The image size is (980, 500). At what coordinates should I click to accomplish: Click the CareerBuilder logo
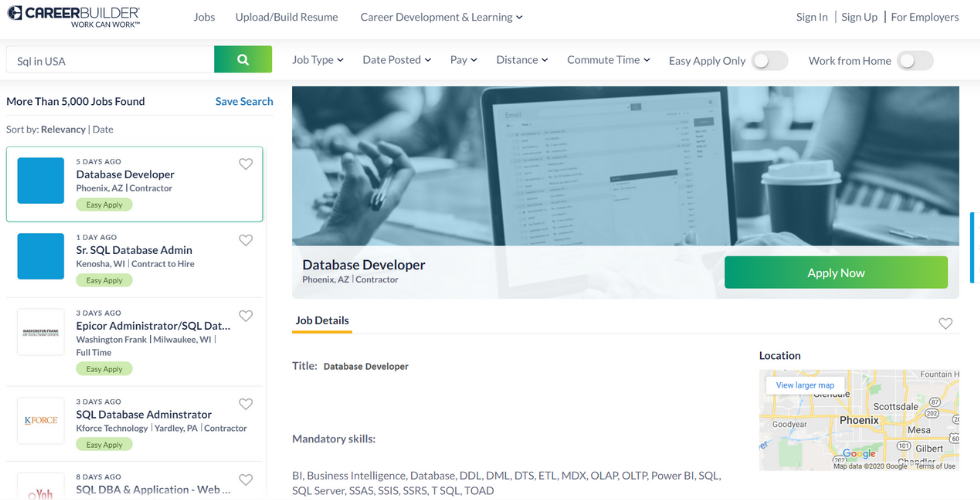[x=74, y=16]
